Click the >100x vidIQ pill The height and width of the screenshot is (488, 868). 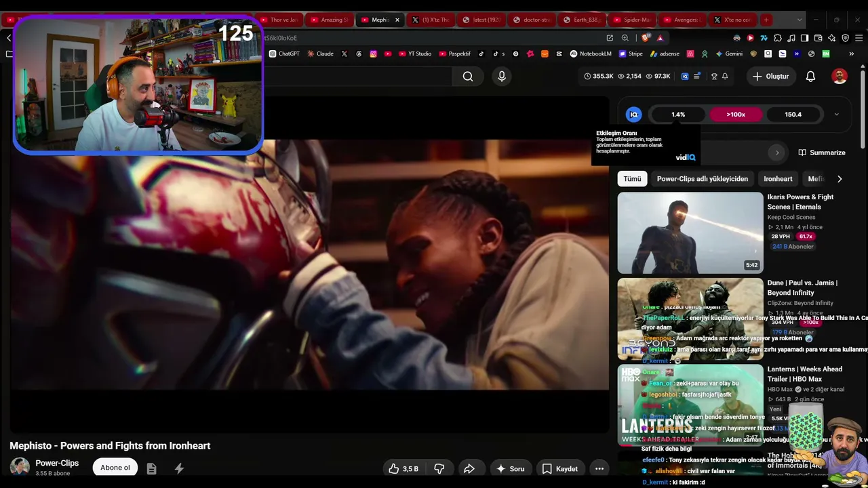(x=736, y=115)
